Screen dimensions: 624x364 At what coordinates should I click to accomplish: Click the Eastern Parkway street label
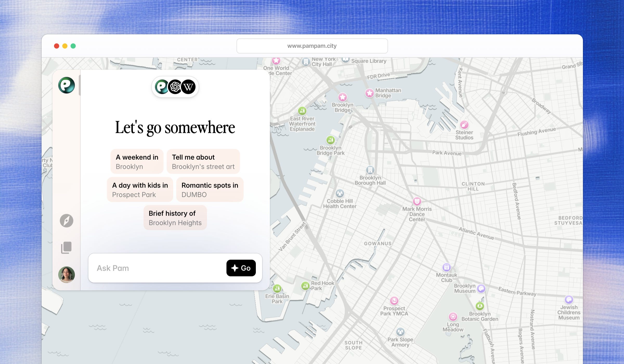point(517,291)
